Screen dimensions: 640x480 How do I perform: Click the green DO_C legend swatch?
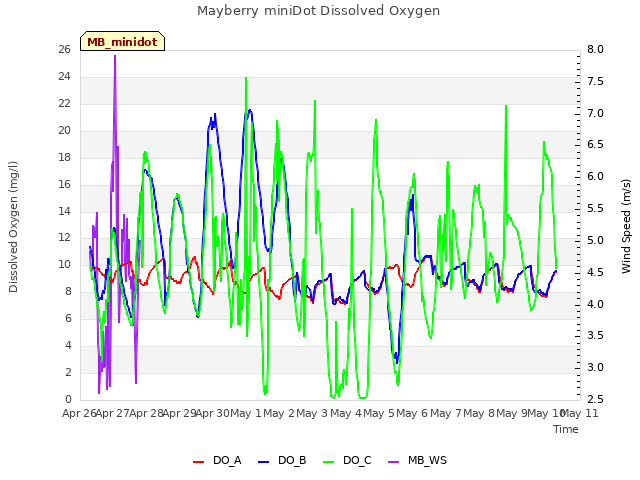tap(329, 462)
